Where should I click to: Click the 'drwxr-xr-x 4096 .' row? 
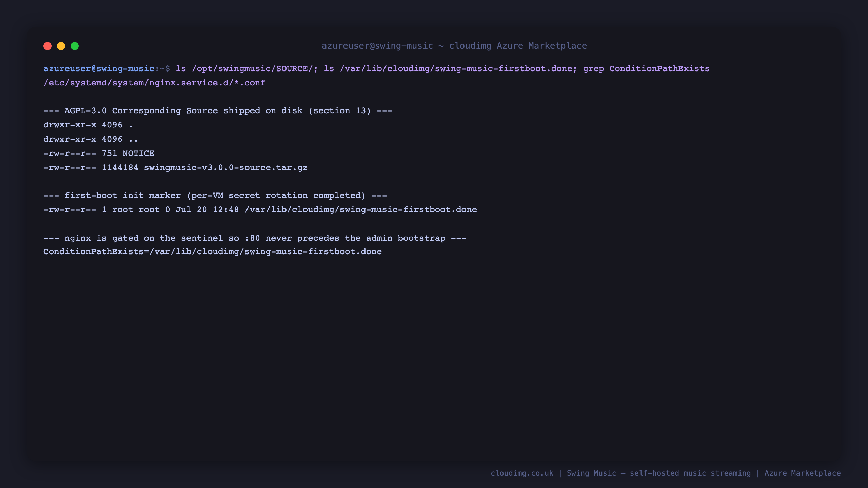click(x=88, y=125)
